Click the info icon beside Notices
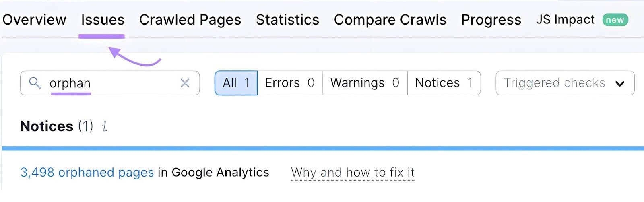This screenshot has width=644, height=202. pyautogui.click(x=105, y=126)
